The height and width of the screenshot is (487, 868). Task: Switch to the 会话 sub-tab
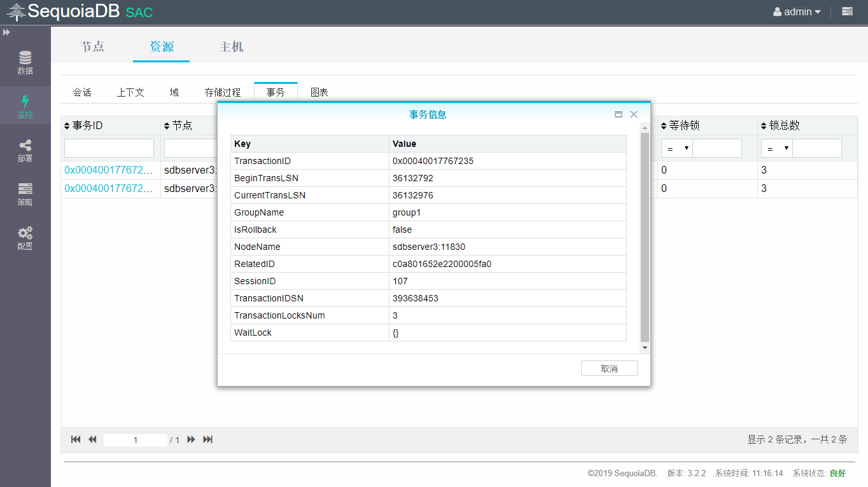click(x=82, y=92)
